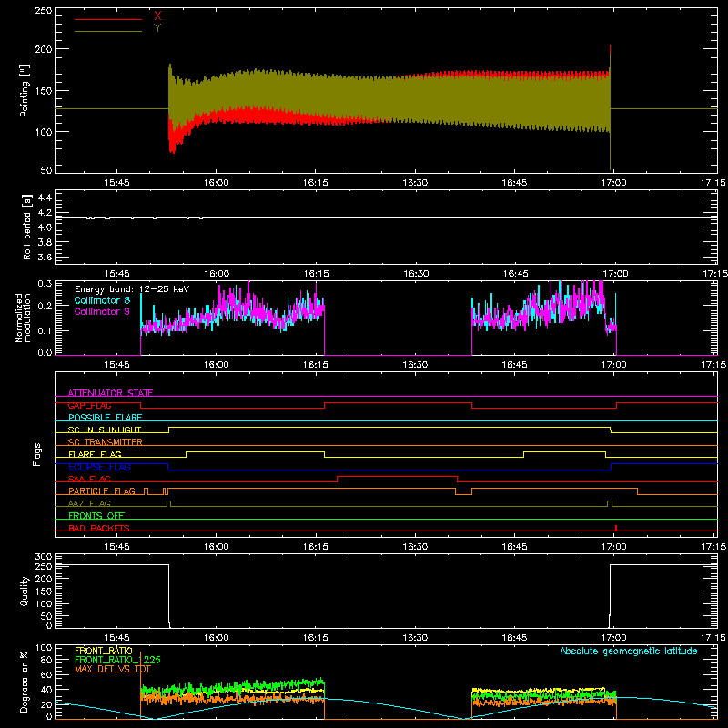Click the 250 tick on the Pointing axis
Viewport: 728px width, 728px height.
(x=44, y=11)
